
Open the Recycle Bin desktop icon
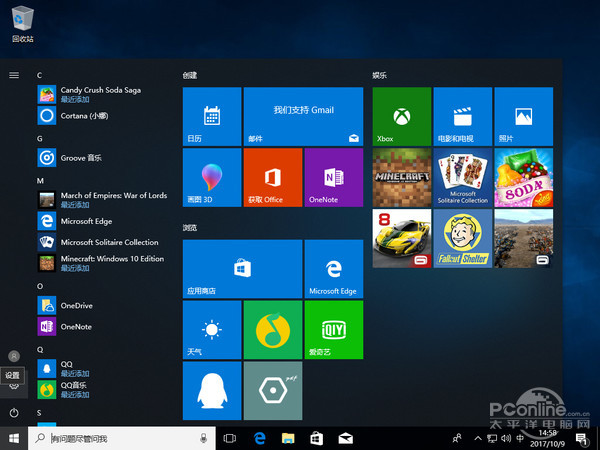pyautogui.click(x=23, y=24)
